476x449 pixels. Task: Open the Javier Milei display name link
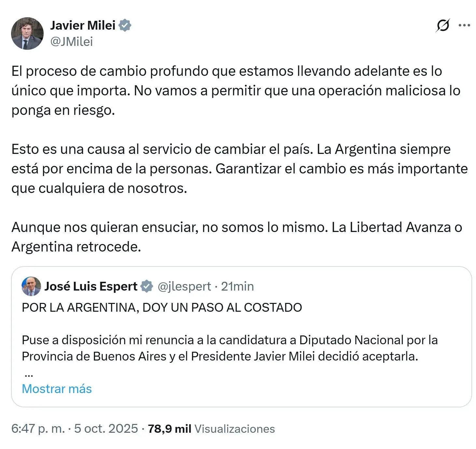point(83,25)
